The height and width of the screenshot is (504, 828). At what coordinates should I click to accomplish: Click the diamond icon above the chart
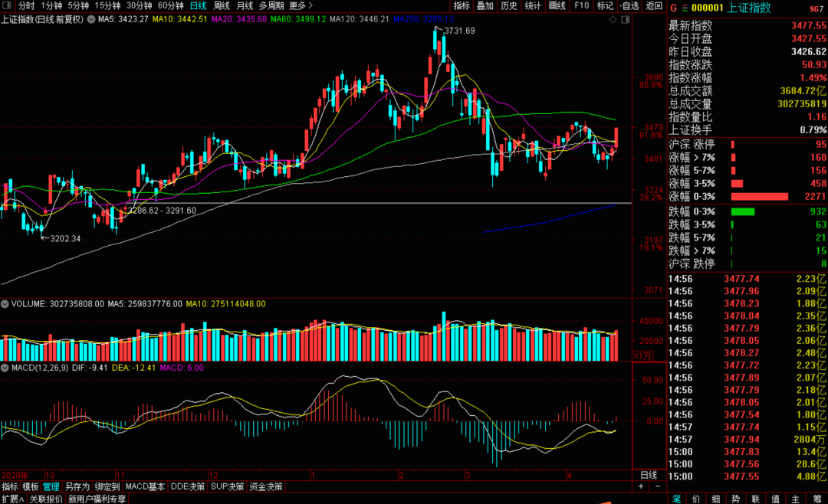[x=613, y=19]
